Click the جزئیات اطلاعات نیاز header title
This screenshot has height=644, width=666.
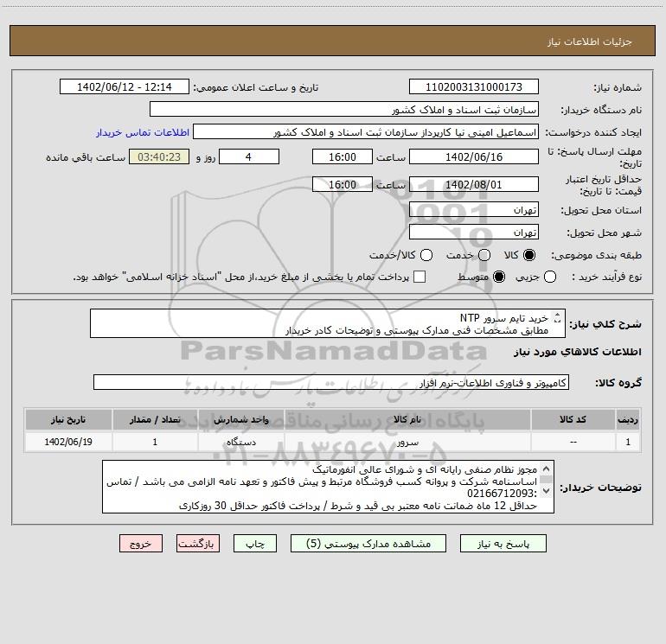tap(590, 41)
